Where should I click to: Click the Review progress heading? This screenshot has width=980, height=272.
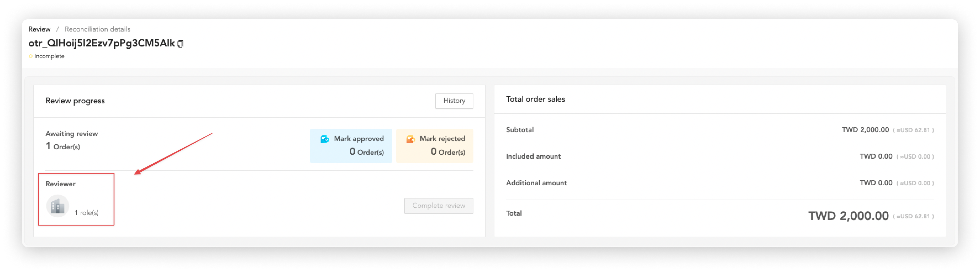[x=75, y=101]
